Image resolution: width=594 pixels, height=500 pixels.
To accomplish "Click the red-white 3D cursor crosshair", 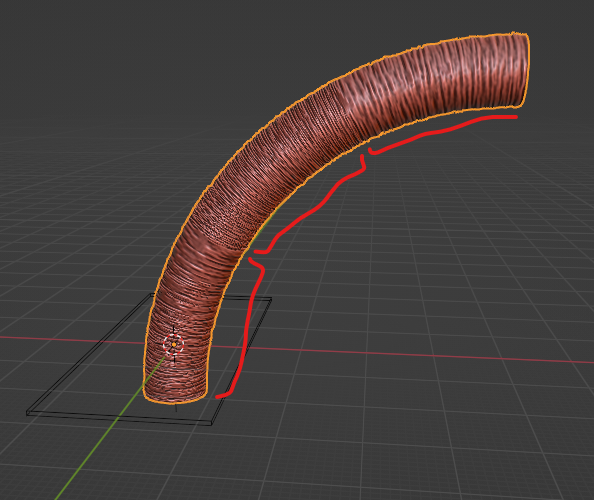I will coord(174,345).
